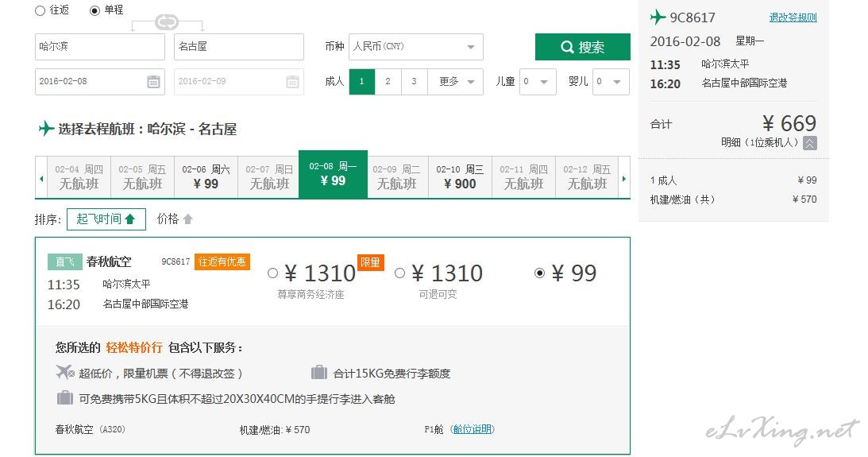The image size is (868, 457).
Task: Click the no-refund plane icon
Action: (65, 372)
